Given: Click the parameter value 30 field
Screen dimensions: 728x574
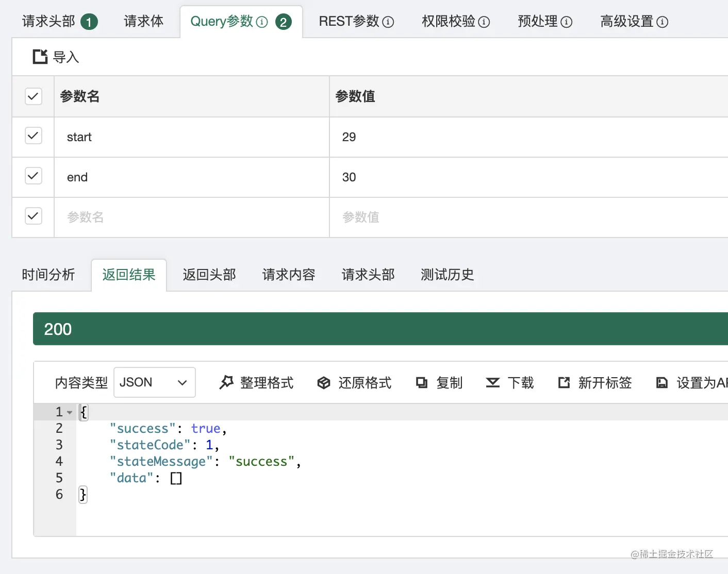Looking at the screenshot, I should [x=529, y=177].
